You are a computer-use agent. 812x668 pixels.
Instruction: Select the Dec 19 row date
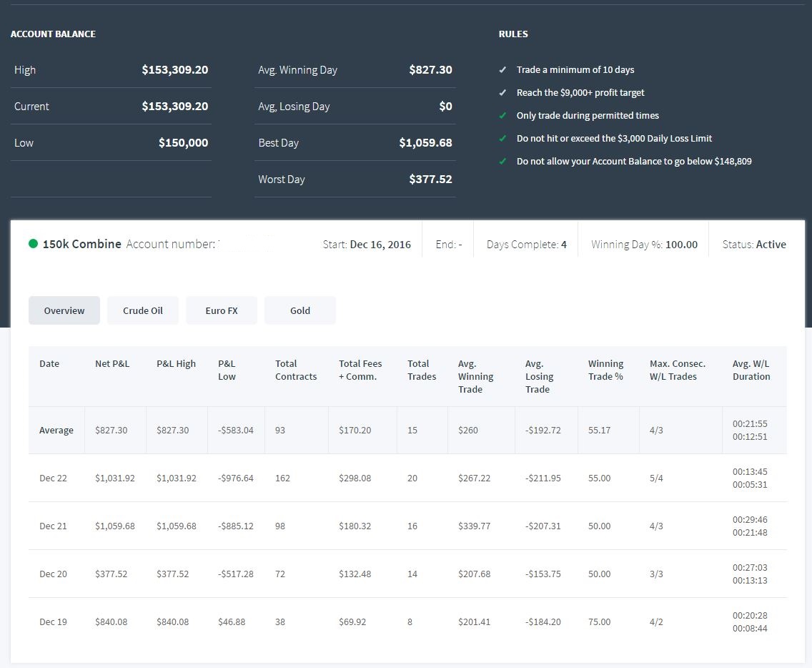(54, 622)
